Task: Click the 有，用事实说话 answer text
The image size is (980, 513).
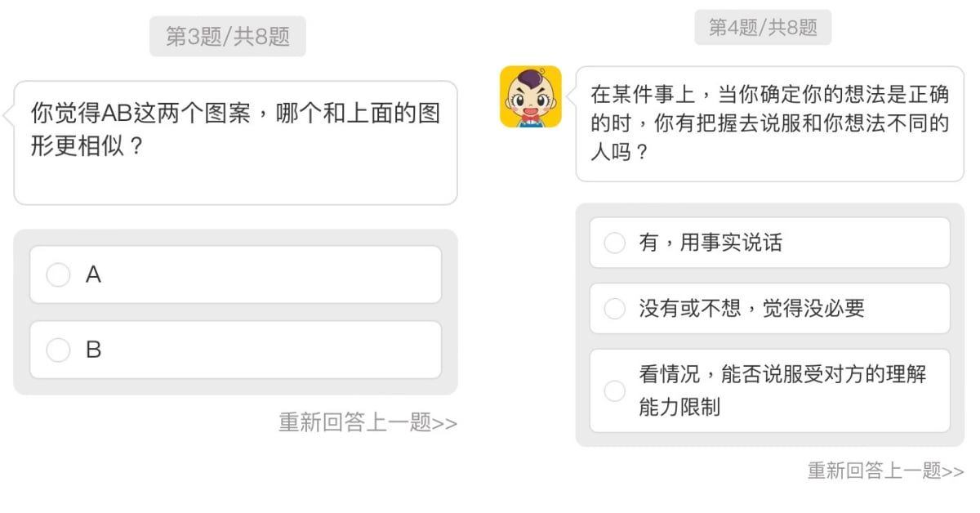Action: coord(710,243)
